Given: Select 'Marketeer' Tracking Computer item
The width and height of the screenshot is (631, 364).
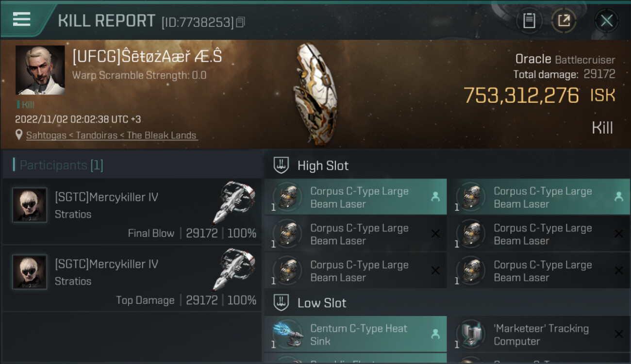Looking at the screenshot, I should coord(539,334).
